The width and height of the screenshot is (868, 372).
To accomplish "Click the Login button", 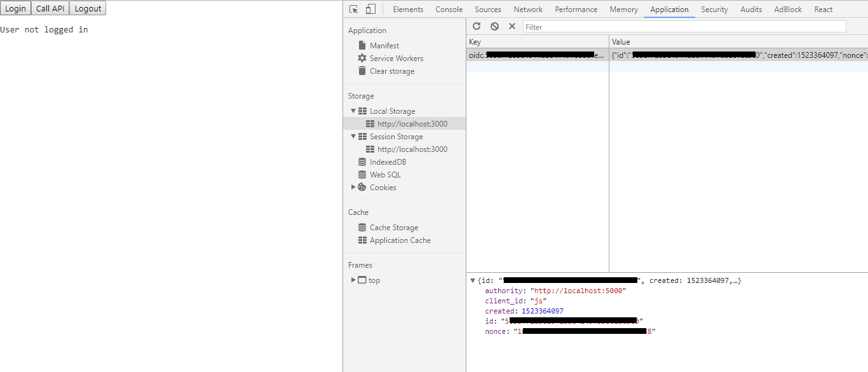I will click(15, 8).
